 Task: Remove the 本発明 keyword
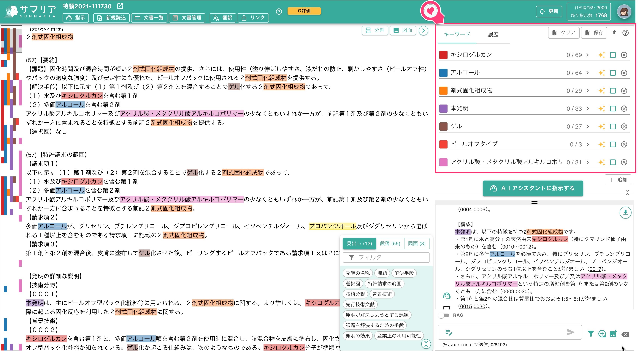tap(624, 109)
